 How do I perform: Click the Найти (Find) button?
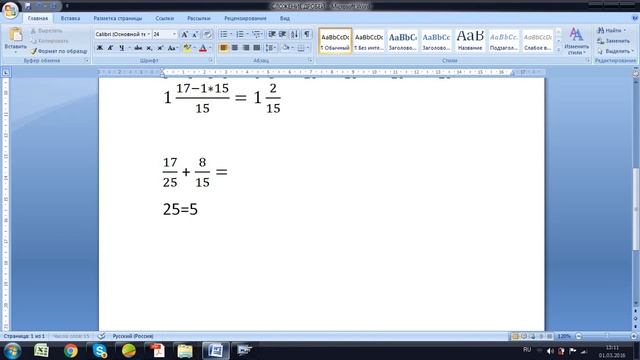[611, 31]
